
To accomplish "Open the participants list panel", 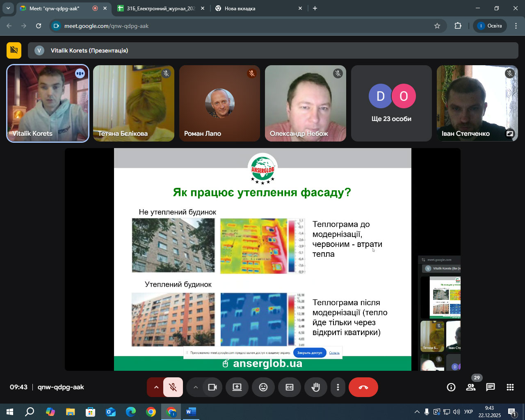I will 471,387.
